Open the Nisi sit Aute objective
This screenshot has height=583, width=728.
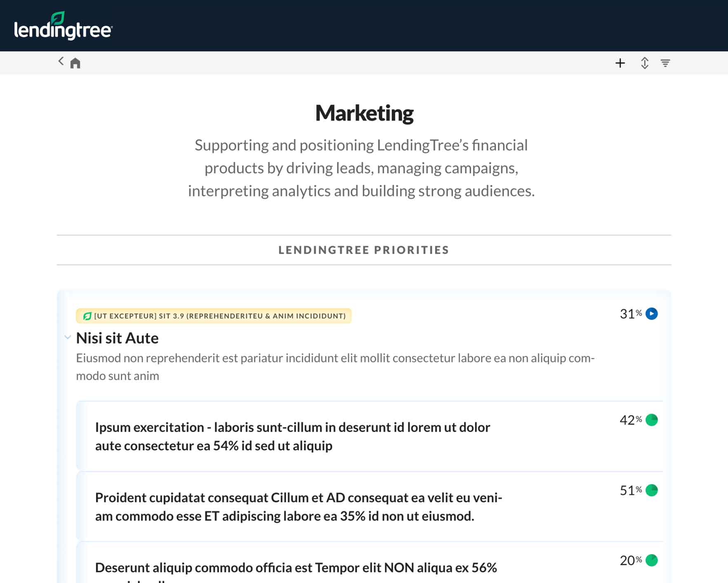pos(117,338)
